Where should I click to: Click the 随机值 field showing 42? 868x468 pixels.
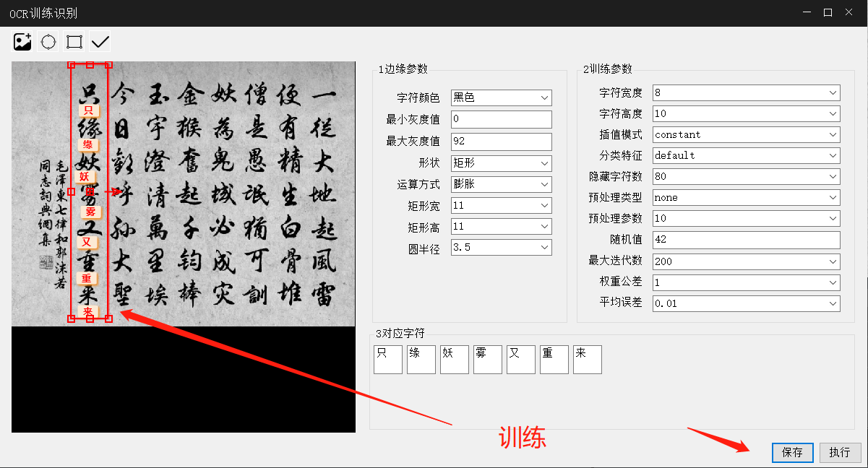point(746,240)
